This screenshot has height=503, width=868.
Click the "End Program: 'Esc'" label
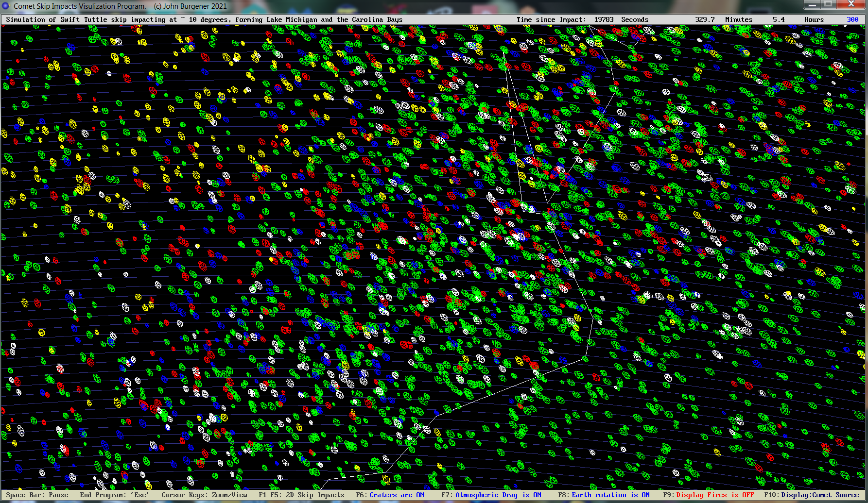[x=114, y=495]
